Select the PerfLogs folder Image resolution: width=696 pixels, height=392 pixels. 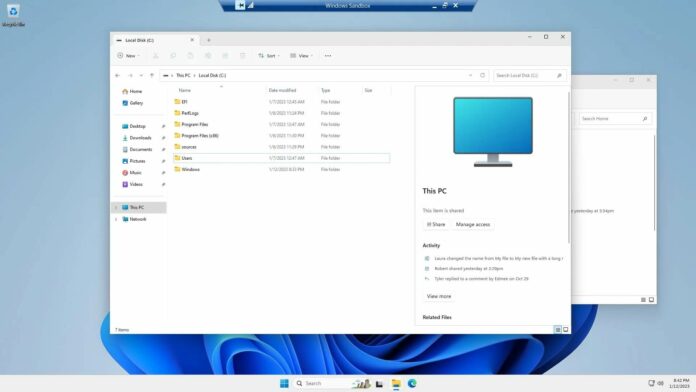pos(281,113)
